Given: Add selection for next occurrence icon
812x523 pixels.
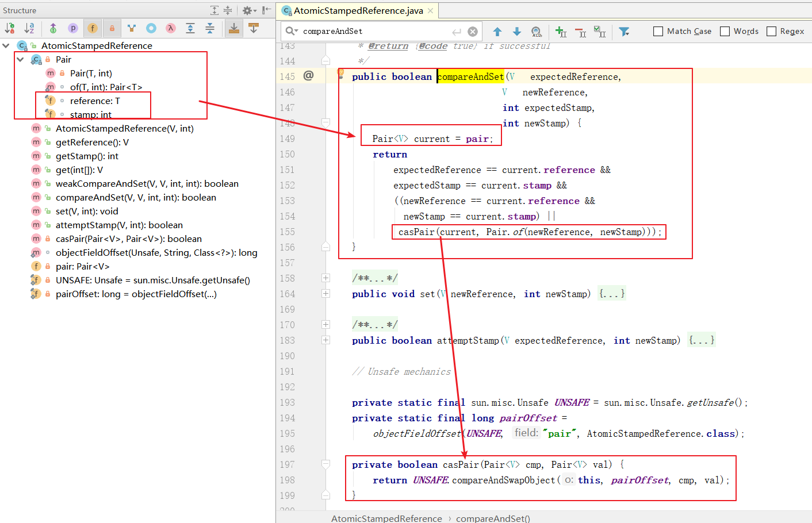Looking at the screenshot, I should (561, 32).
